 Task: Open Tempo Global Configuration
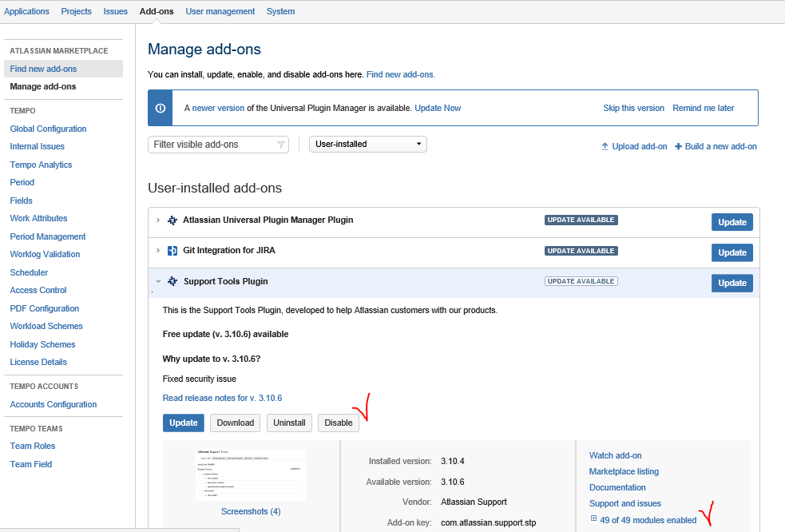click(48, 129)
